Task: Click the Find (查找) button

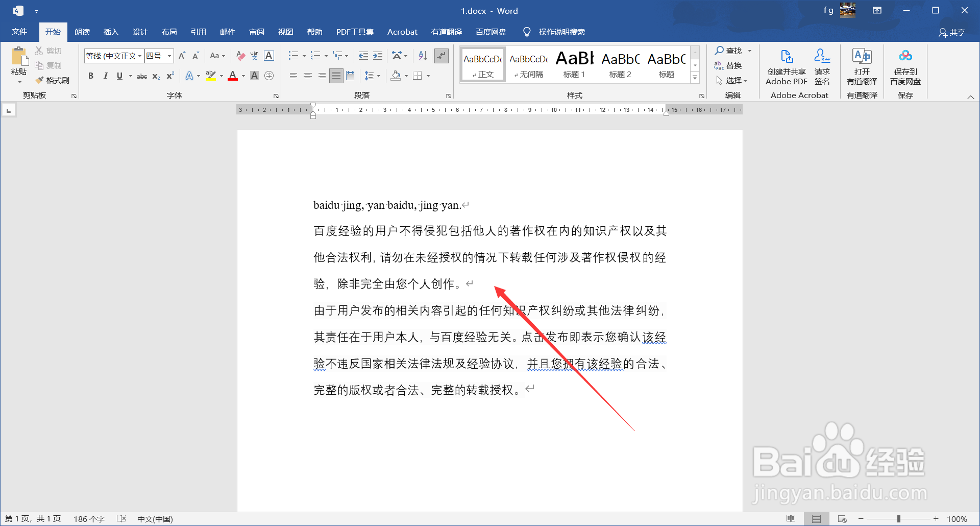Action: (x=728, y=51)
